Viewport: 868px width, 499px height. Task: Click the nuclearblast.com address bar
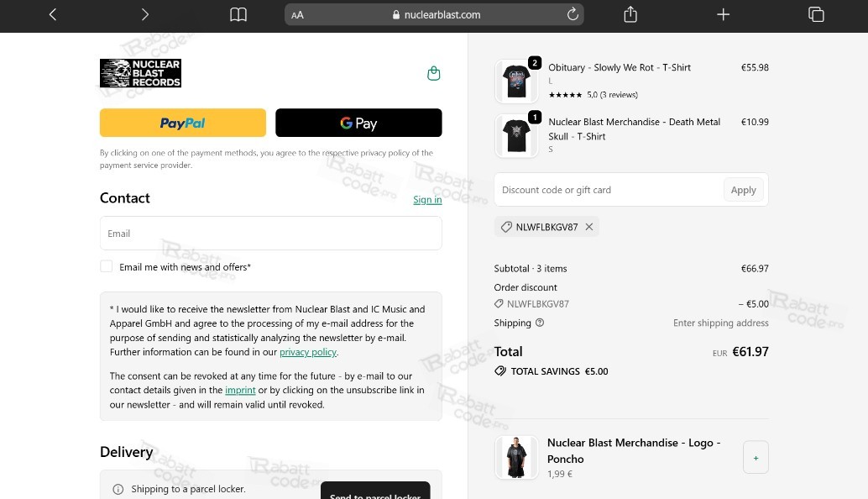435,15
